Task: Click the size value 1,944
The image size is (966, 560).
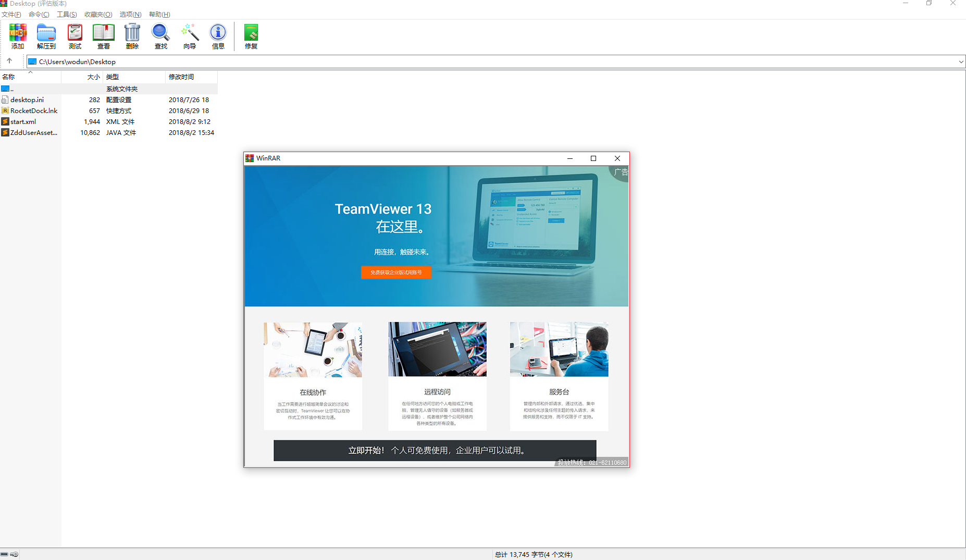Action: tap(92, 121)
